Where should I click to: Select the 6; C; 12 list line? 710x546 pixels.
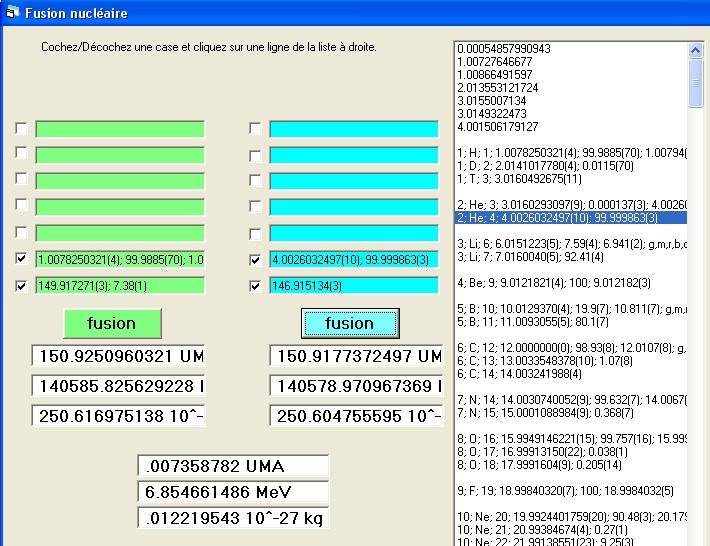[571, 348]
